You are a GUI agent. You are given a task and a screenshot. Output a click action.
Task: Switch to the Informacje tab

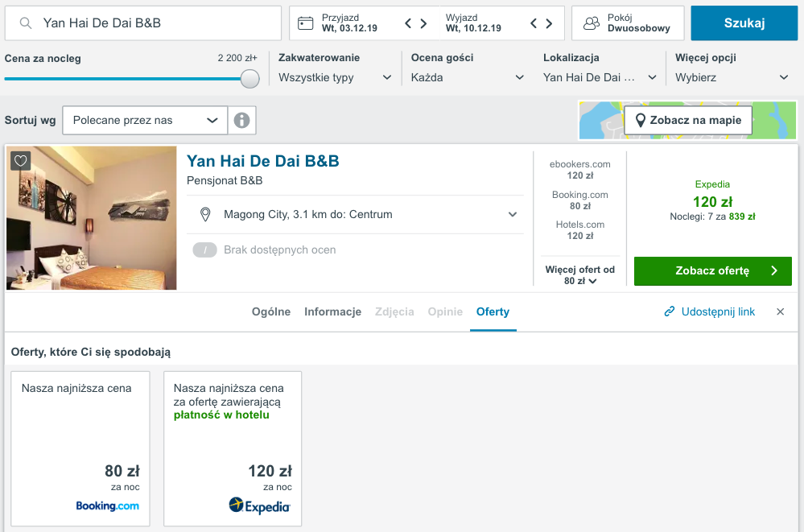332,312
